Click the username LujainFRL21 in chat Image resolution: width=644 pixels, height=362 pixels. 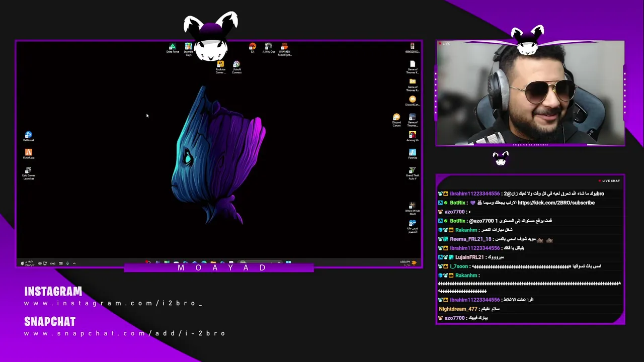click(x=469, y=257)
